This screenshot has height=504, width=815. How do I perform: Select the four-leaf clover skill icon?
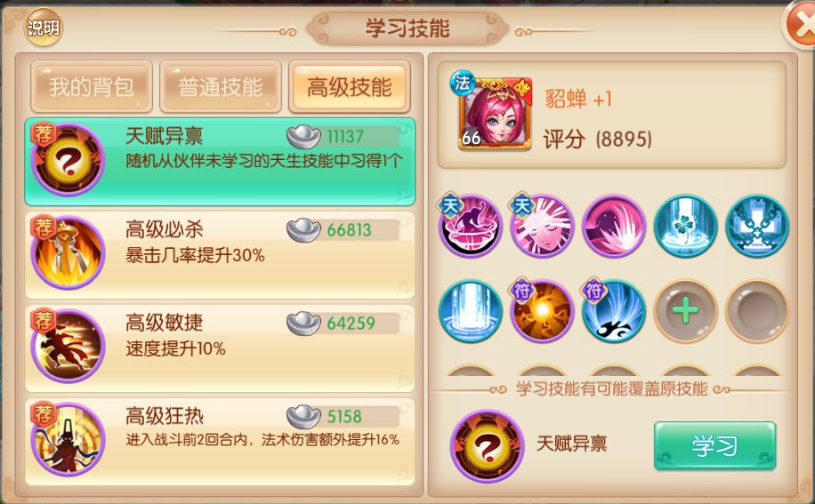[x=686, y=227]
